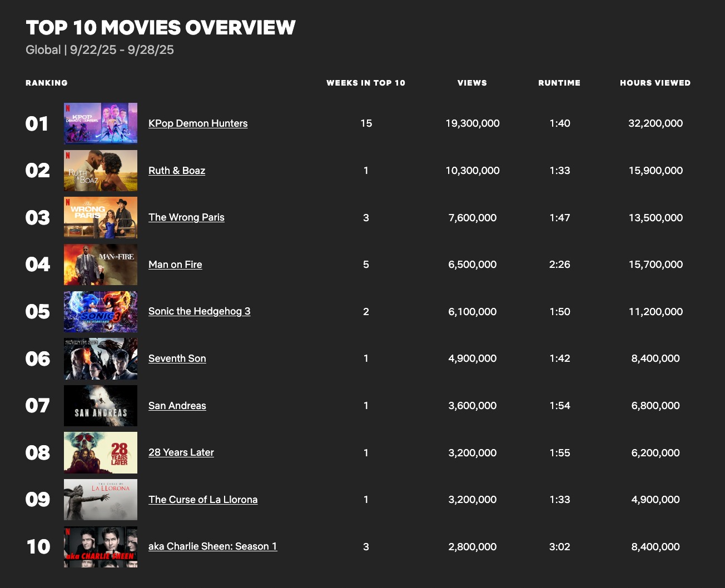Open the KPop Demon Hunters title link

[198, 123]
